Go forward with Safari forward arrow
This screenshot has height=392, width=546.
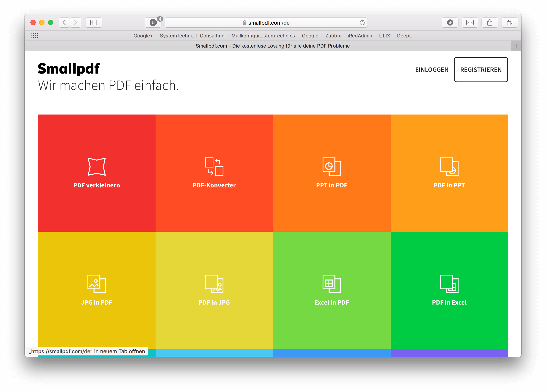(76, 23)
